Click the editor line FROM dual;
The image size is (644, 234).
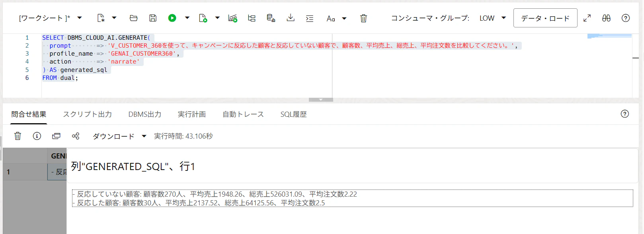coord(60,78)
